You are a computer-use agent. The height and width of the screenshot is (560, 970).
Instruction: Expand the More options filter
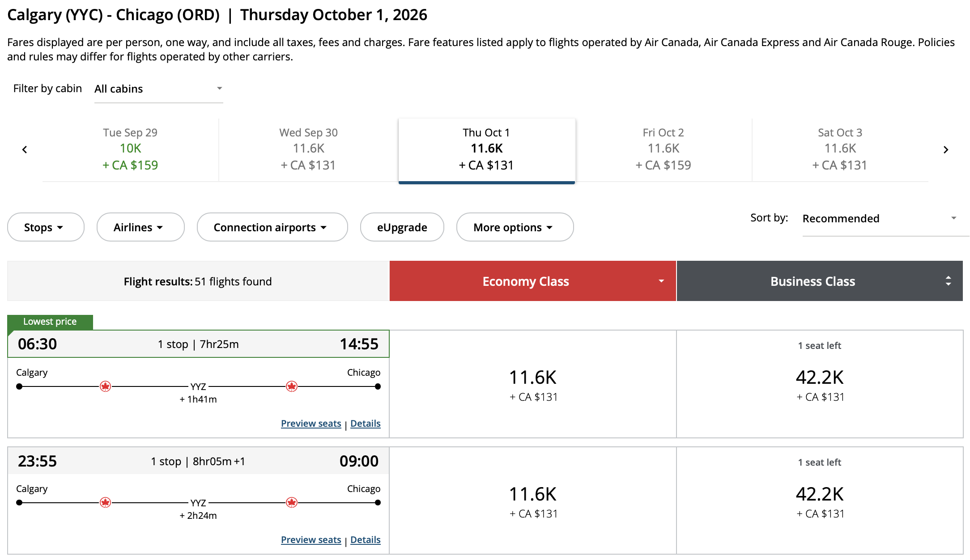515,227
